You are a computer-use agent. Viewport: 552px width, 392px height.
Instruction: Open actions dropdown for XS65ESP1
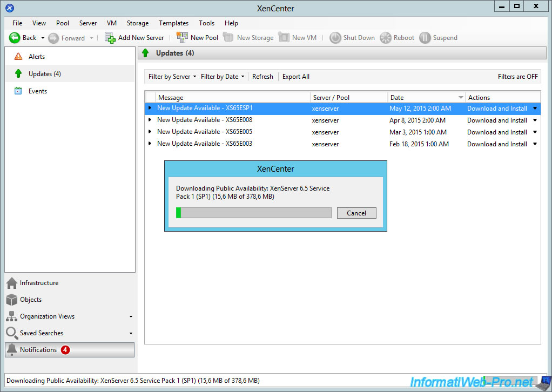click(x=535, y=109)
